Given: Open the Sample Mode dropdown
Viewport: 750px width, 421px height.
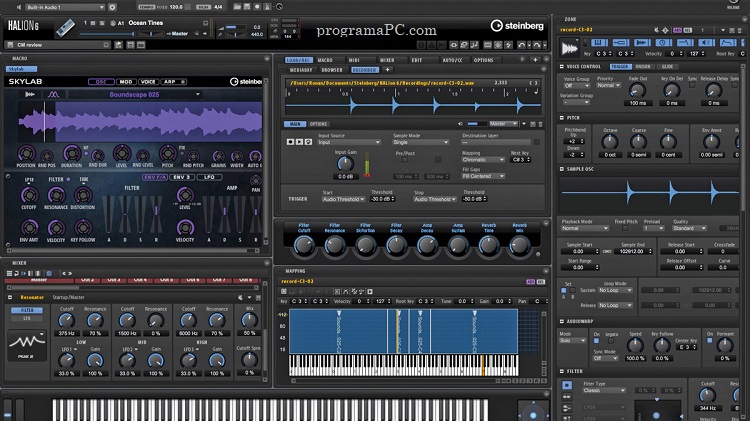Looking at the screenshot, I should [x=420, y=142].
